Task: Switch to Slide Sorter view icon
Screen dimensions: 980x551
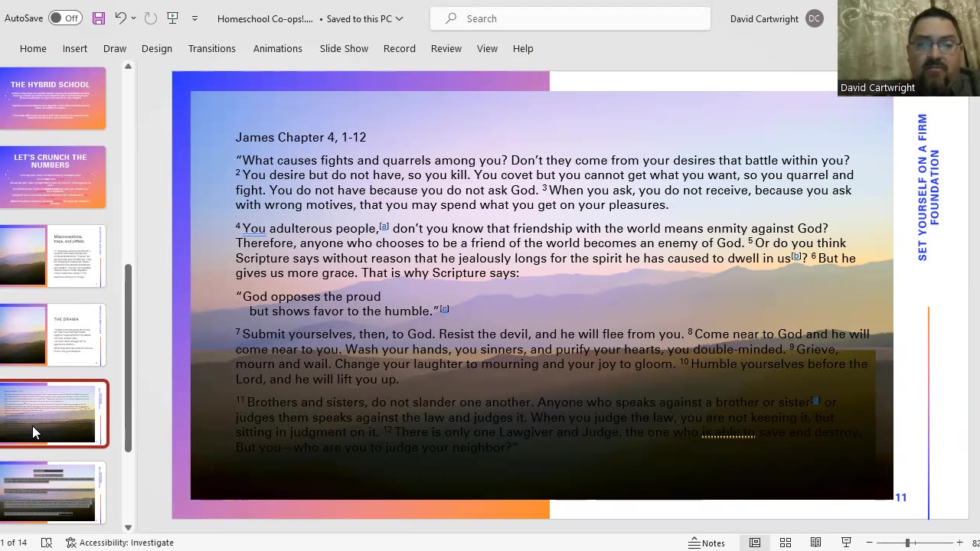Action: pyautogui.click(x=786, y=543)
